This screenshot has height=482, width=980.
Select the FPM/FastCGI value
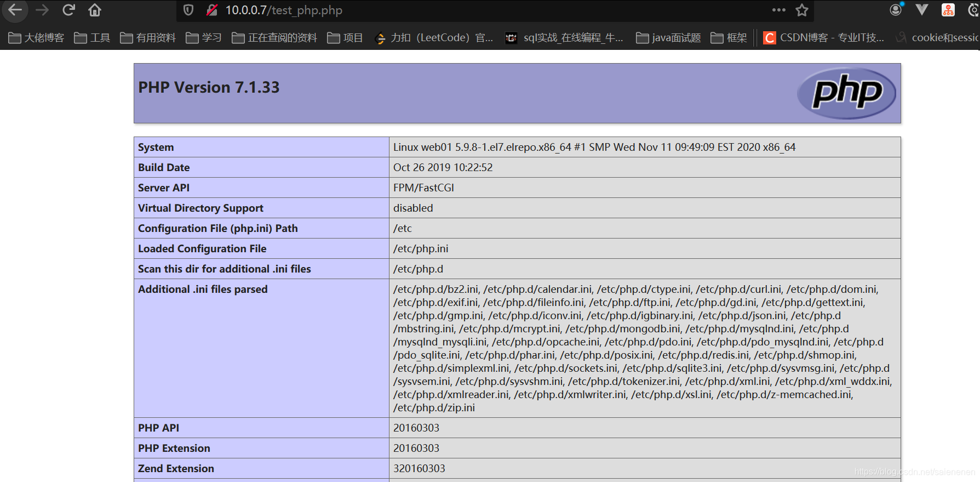(423, 188)
